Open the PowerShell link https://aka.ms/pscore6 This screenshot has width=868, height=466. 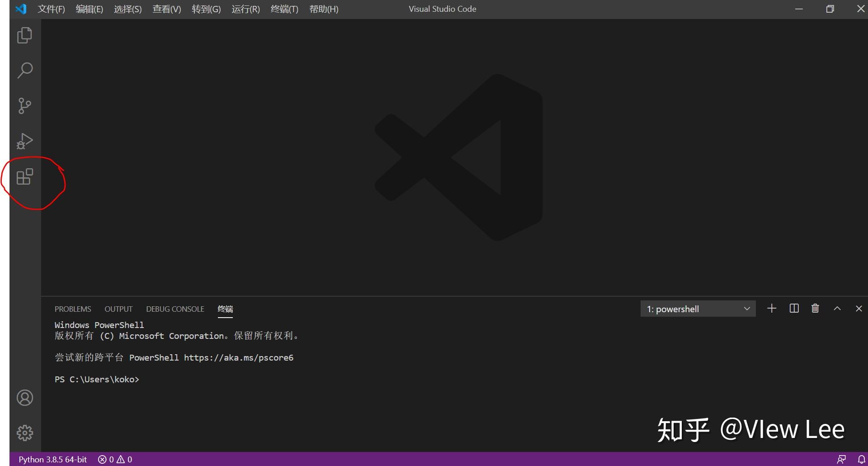click(x=239, y=357)
